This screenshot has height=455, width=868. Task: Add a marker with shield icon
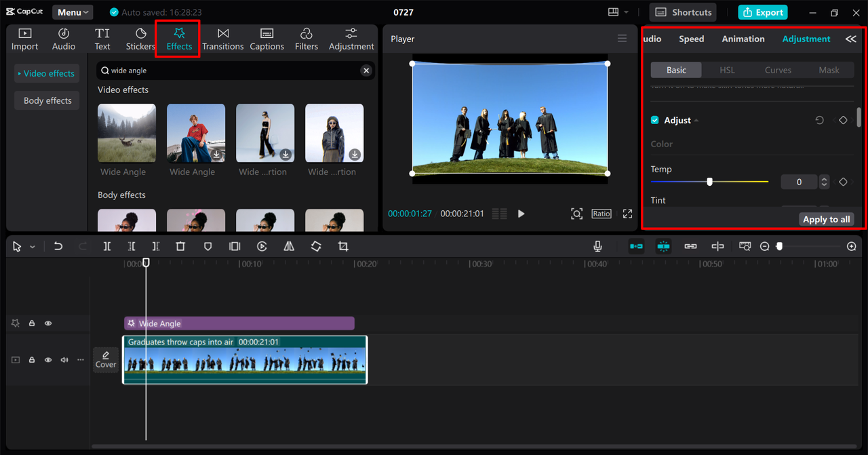[208, 247]
